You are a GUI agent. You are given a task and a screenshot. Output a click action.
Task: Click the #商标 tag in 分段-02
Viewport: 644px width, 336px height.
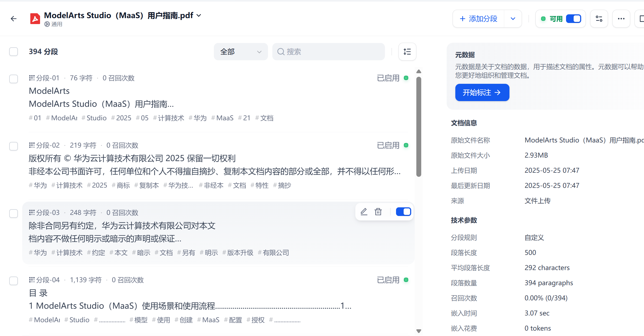pos(121,185)
